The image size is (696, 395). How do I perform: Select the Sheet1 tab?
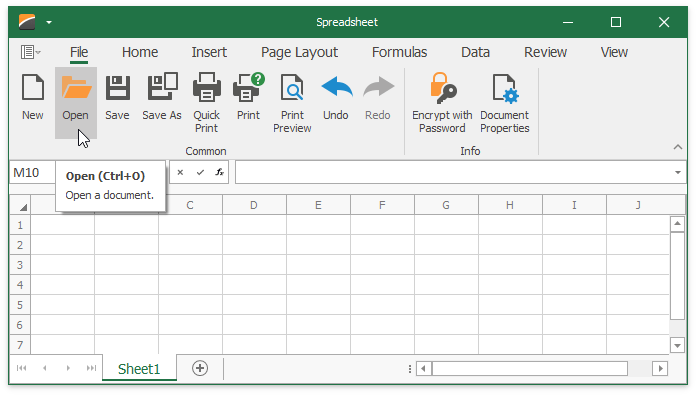(139, 368)
